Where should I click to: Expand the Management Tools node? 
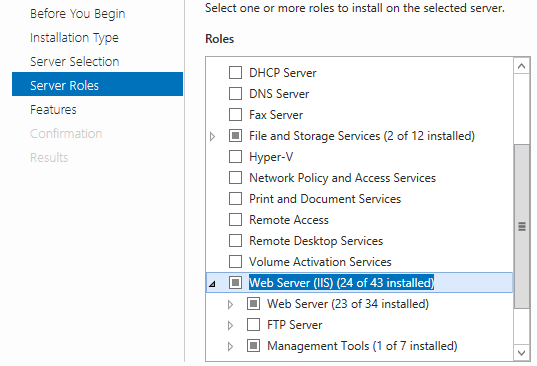pyautogui.click(x=230, y=346)
